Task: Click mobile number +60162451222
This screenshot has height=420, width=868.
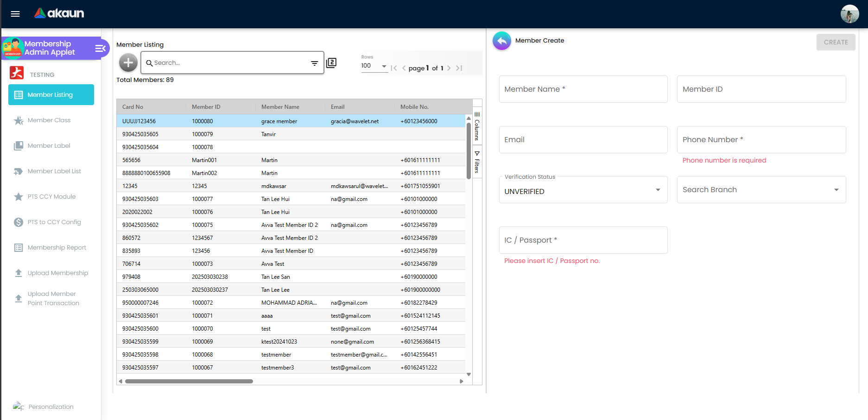Action: pyautogui.click(x=419, y=368)
